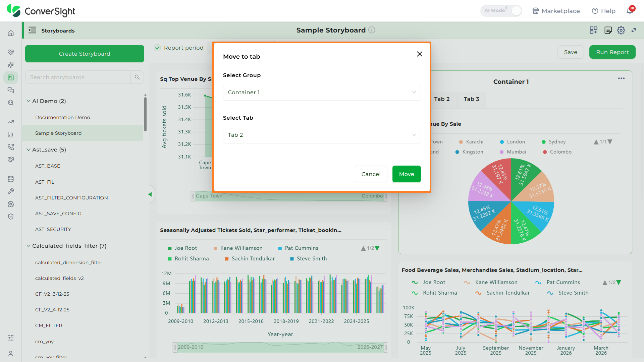Toggle Karachi legend in pie chart
Image resolution: width=644 pixels, height=362 pixels.
(471, 142)
